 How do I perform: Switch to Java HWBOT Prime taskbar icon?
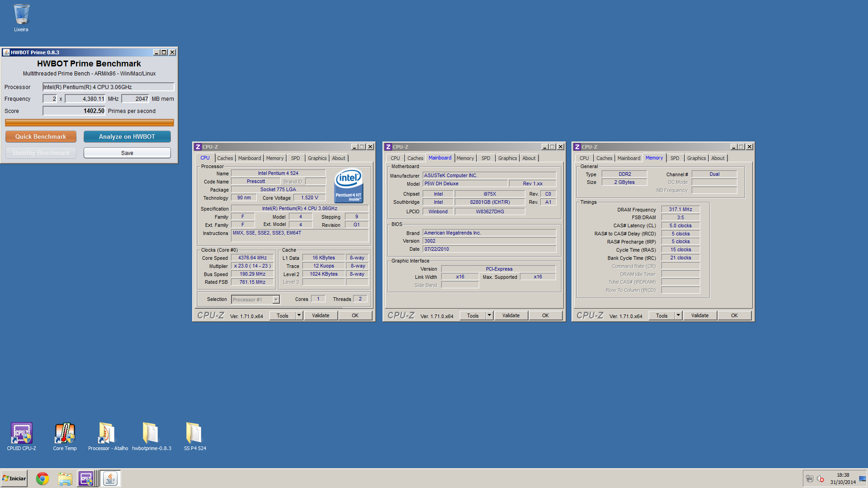[110, 479]
